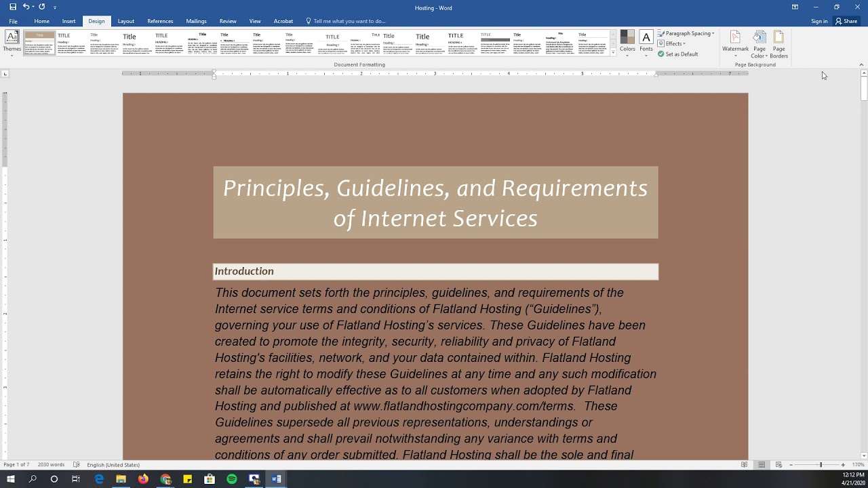The image size is (868, 488).
Task: Switch to the Home tab
Action: click(x=42, y=21)
